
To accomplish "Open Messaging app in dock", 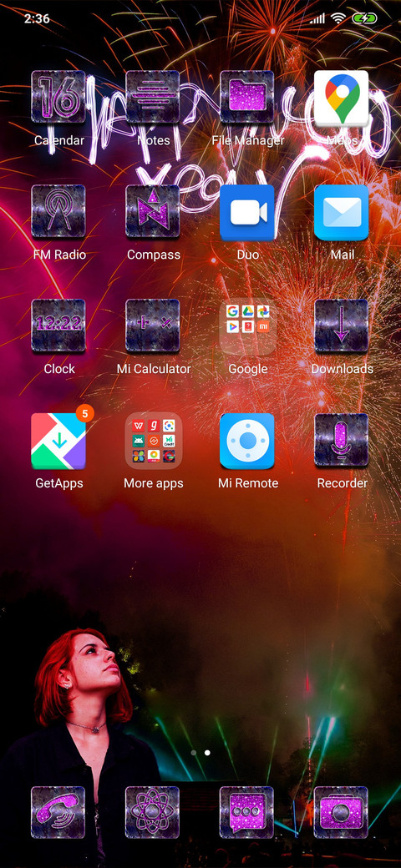I will click(x=247, y=812).
